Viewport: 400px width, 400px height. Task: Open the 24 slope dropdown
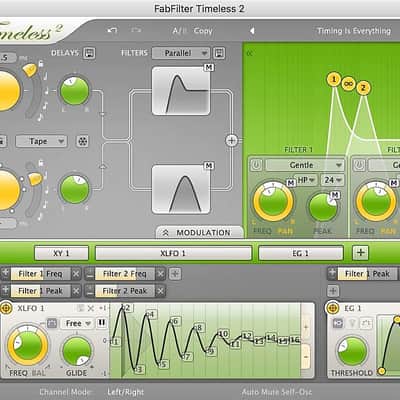(332, 180)
